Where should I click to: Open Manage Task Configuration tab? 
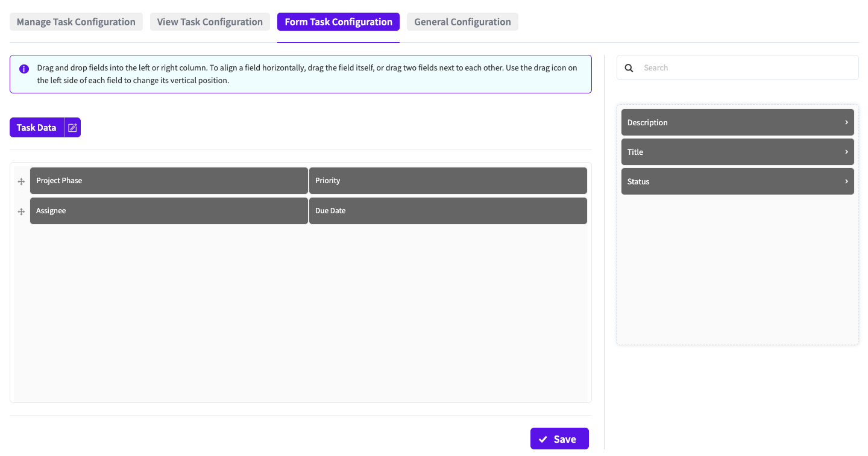point(76,22)
